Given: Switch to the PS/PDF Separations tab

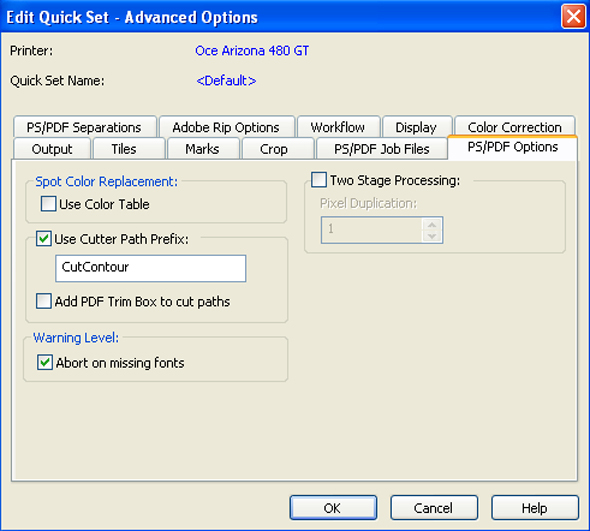Looking at the screenshot, I should coord(85,127).
